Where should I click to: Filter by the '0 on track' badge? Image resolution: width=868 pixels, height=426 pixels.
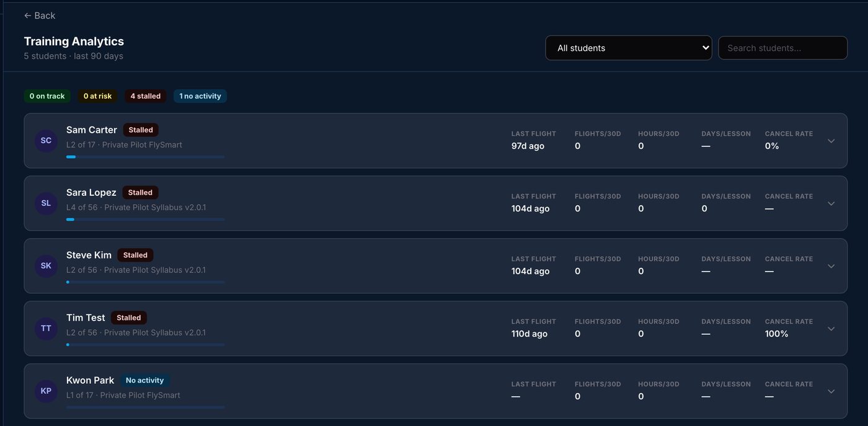click(x=47, y=96)
